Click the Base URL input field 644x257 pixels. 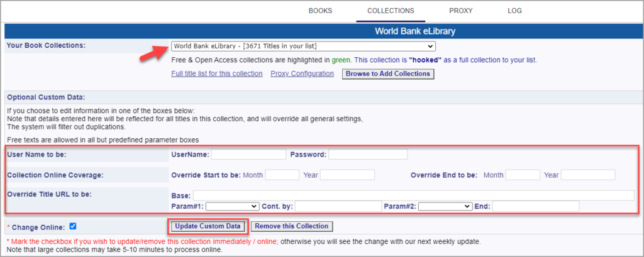click(x=414, y=195)
